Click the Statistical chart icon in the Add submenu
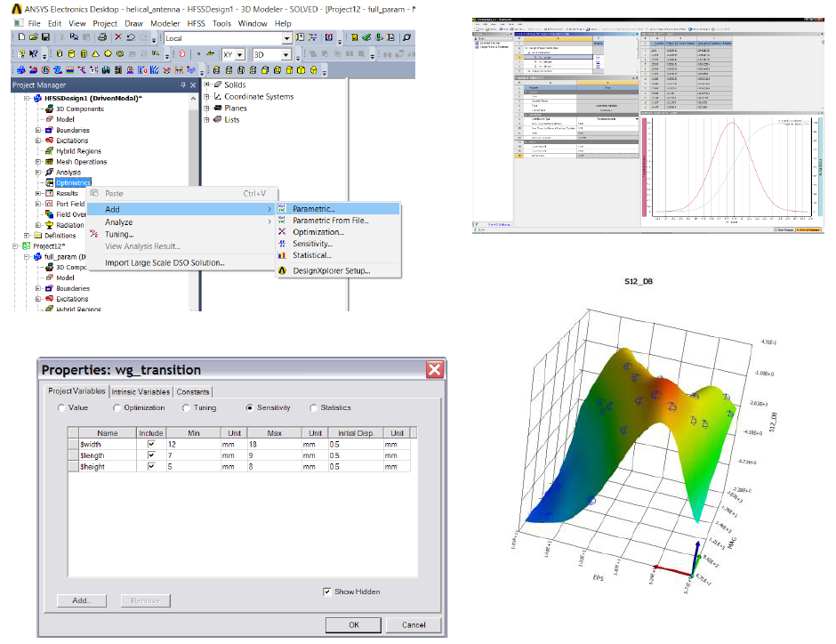This screenshot has width=836, height=644. pos(282,255)
